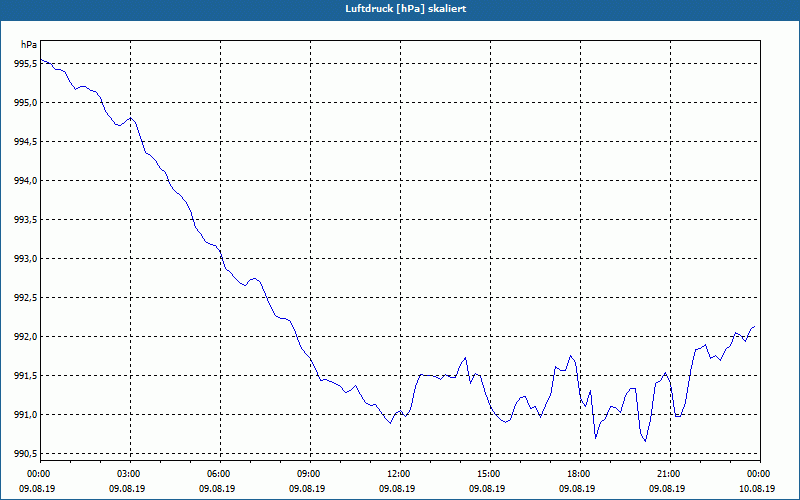Select the 994,5 y-axis label

(x=25, y=142)
